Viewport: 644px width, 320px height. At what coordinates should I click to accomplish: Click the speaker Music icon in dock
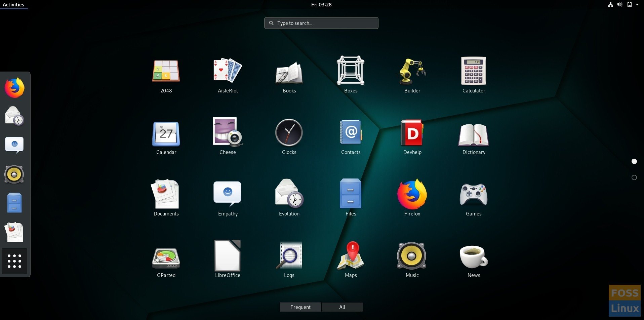(14, 174)
